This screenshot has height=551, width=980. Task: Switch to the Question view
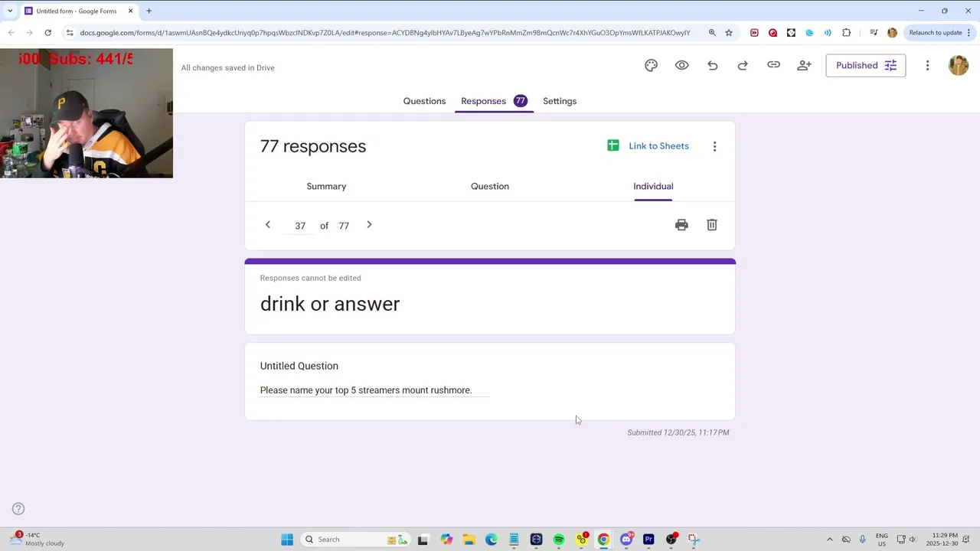[x=490, y=186]
